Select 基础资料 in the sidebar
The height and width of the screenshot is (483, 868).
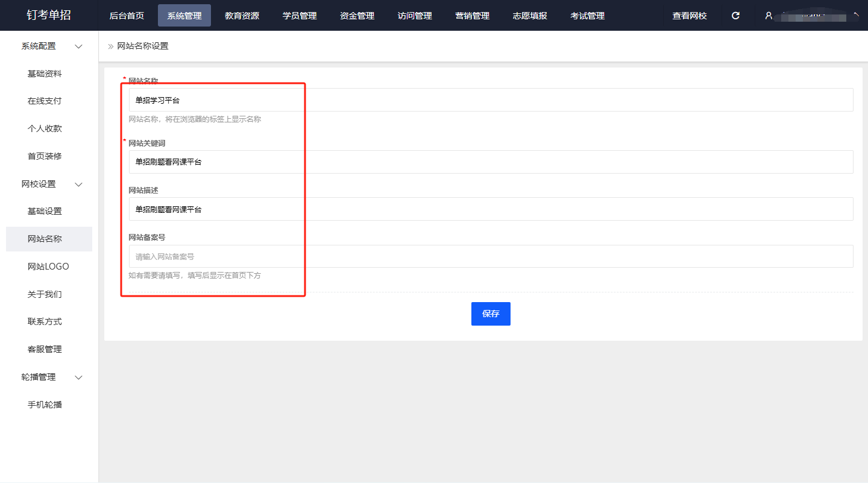45,74
